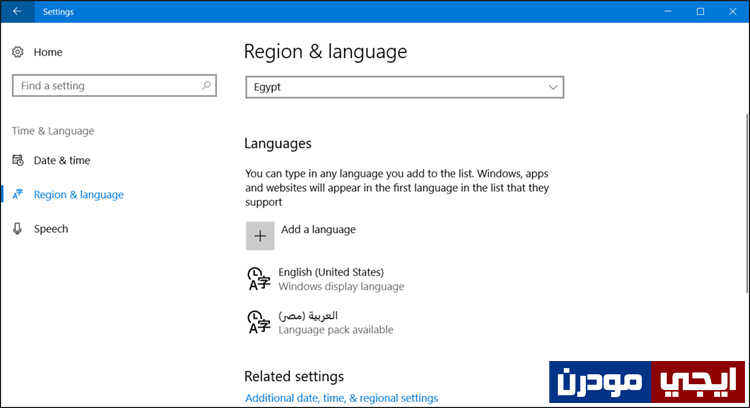Image resolution: width=750 pixels, height=408 pixels.
Task: Select Region & language in sidebar
Action: [x=78, y=195]
